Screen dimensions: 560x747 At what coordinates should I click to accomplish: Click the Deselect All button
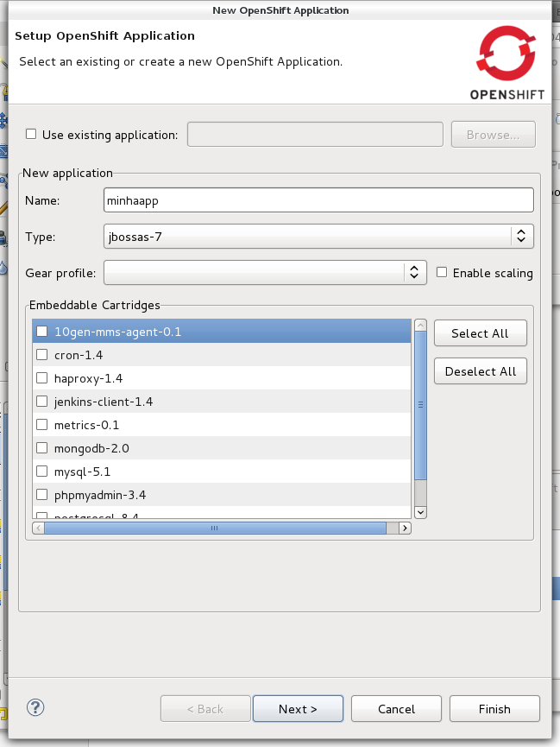[481, 371]
